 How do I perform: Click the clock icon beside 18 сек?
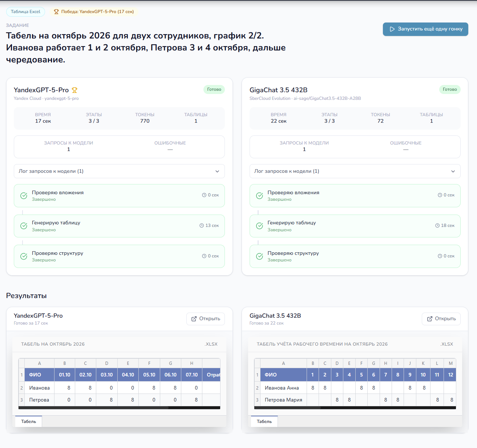437,225
